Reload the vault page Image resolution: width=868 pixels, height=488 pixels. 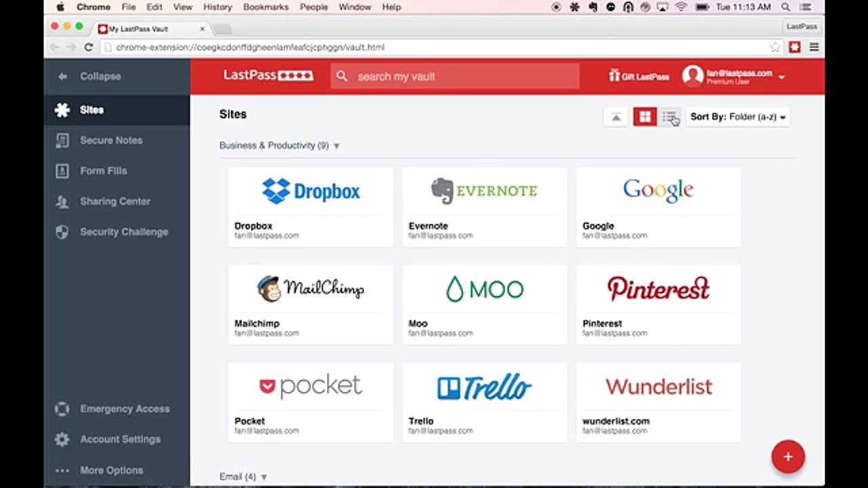click(x=88, y=47)
